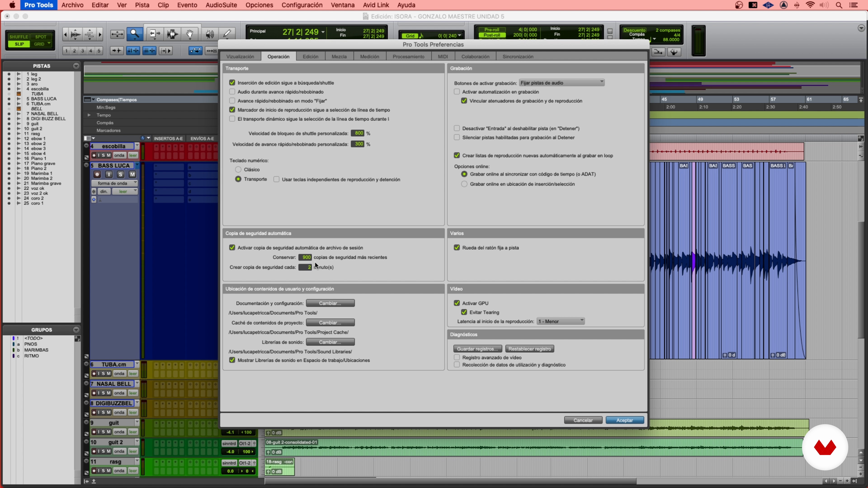
Task: Select the Zoomer magnifier tool
Action: pyautogui.click(x=134, y=34)
